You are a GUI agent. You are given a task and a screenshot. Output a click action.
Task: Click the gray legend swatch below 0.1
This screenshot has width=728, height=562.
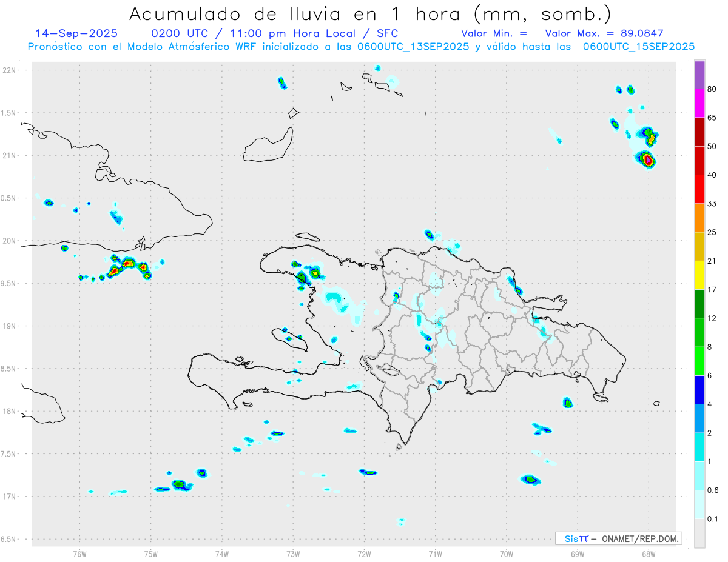pos(699,534)
